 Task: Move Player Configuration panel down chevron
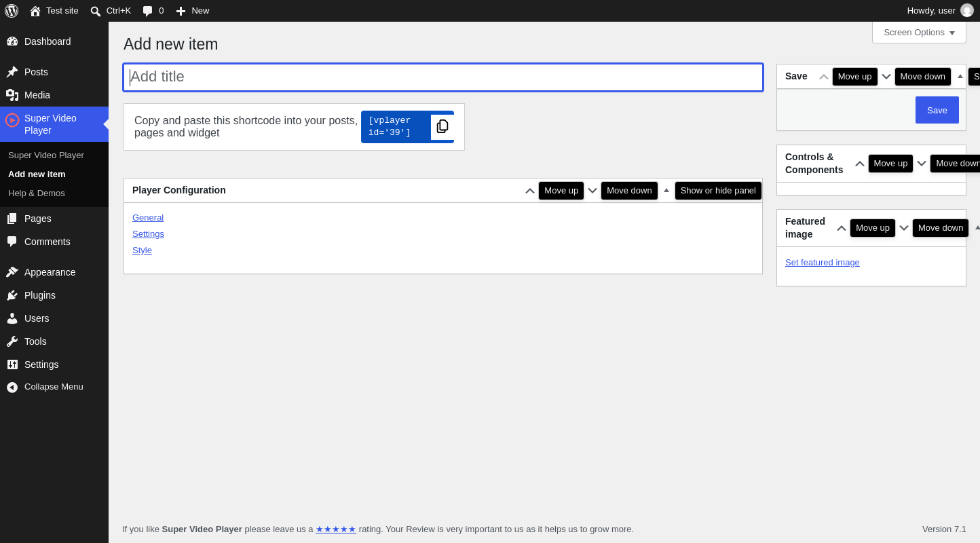(x=592, y=191)
